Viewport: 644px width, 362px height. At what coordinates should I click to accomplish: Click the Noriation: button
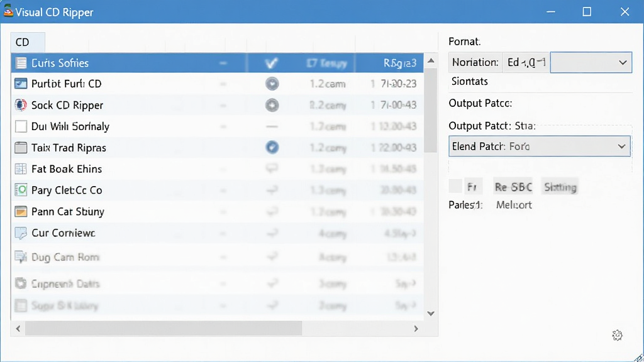tap(475, 62)
